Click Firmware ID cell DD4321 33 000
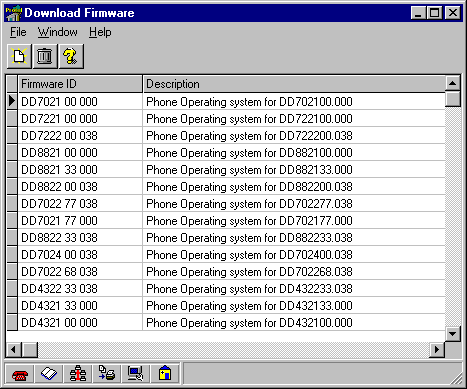The height and width of the screenshot is (389, 467). pos(80,305)
